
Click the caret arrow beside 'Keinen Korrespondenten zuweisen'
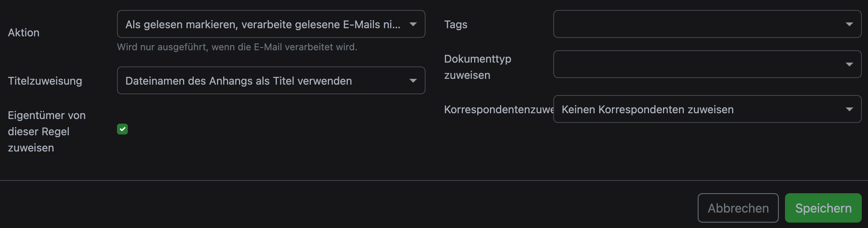click(849, 109)
